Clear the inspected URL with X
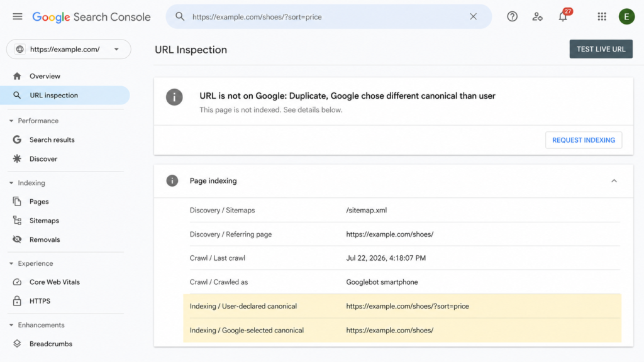 pyautogui.click(x=473, y=16)
